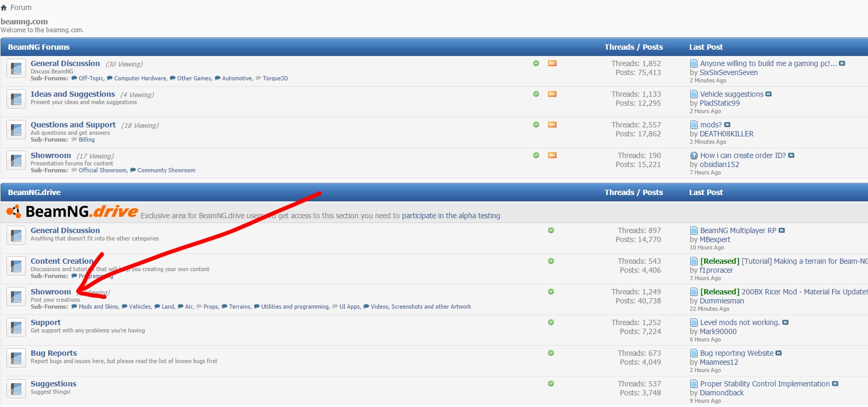Open Ideas and Suggestions forum
Screen dimensions: 868x407
73,94
